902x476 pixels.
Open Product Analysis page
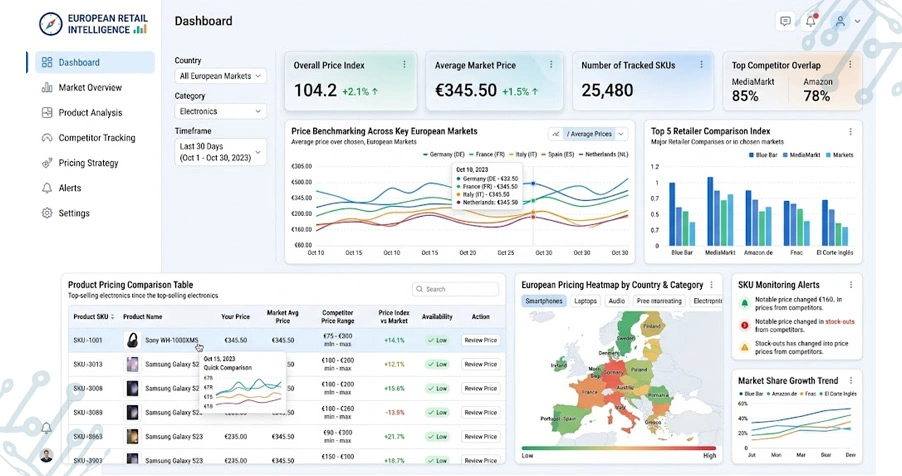point(90,113)
